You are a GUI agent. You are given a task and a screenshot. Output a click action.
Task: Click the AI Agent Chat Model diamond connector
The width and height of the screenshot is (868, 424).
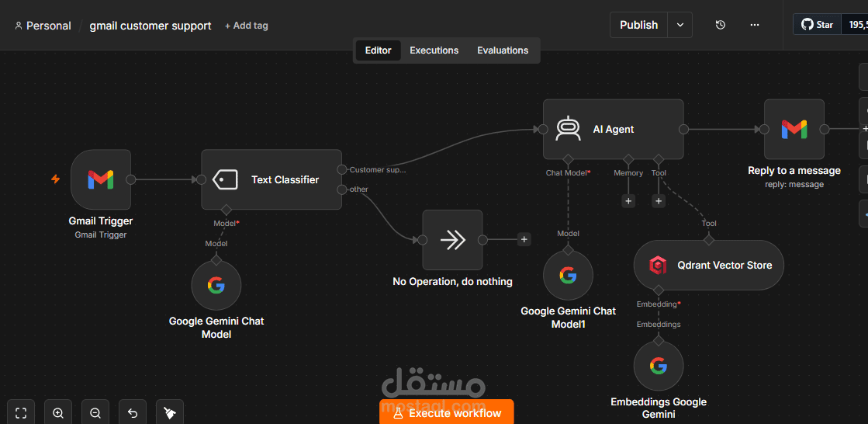pyautogui.click(x=568, y=159)
